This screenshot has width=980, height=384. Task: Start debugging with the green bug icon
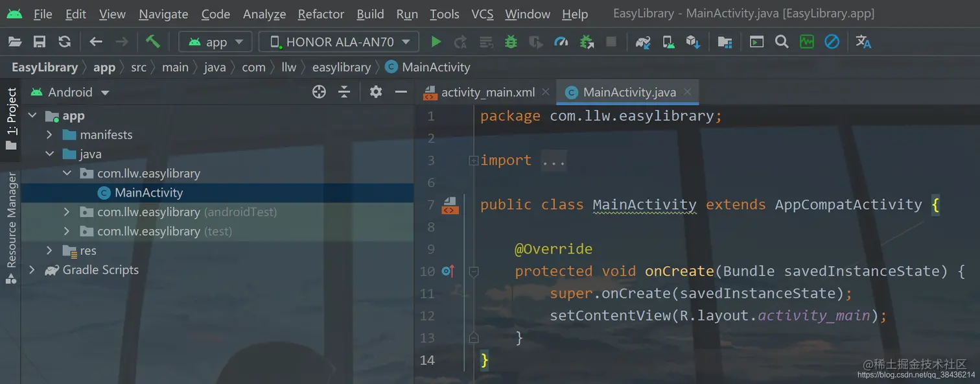pyautogui.click(x=511, y=42)
